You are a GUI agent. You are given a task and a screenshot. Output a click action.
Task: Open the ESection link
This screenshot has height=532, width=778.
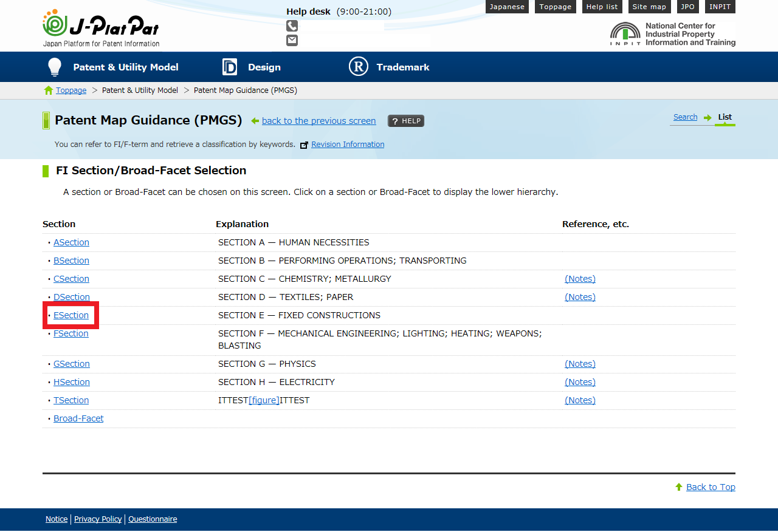point(71,315)
